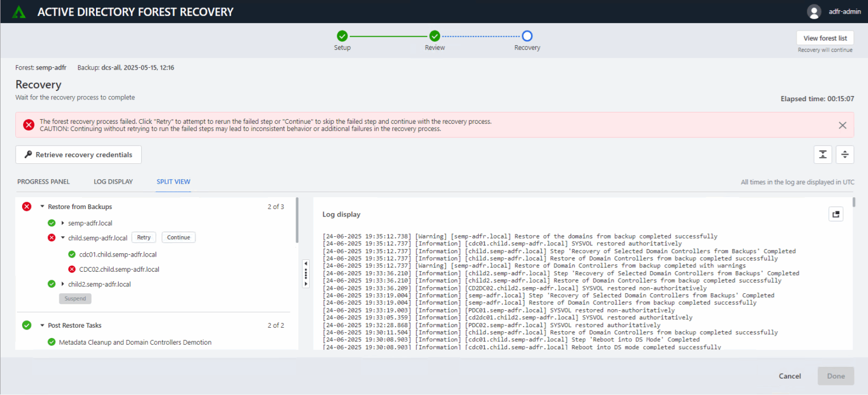The width and height of the screenshot is (868, 395).
Task: Expand the child2.semp-adfr.local domain node
Action: pos(63,284)
